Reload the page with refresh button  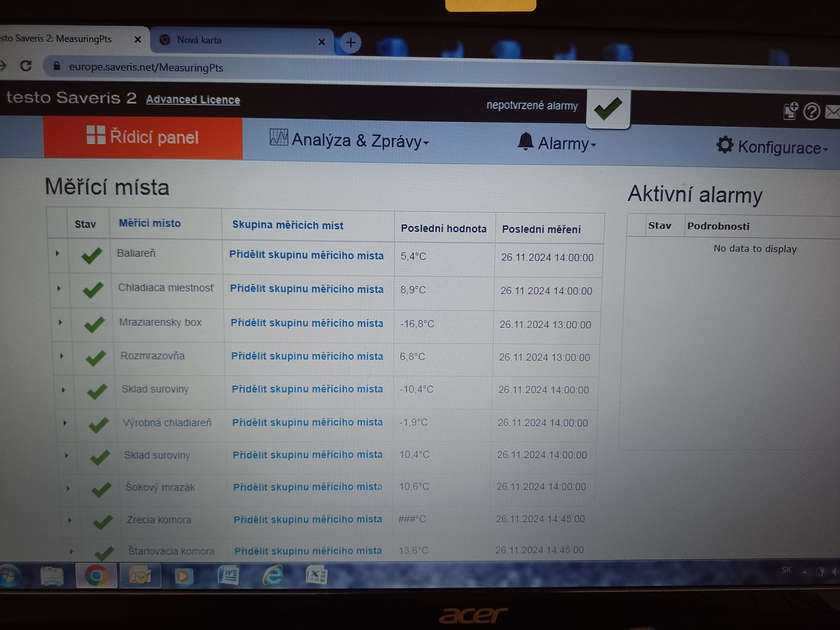pos(26,66)
